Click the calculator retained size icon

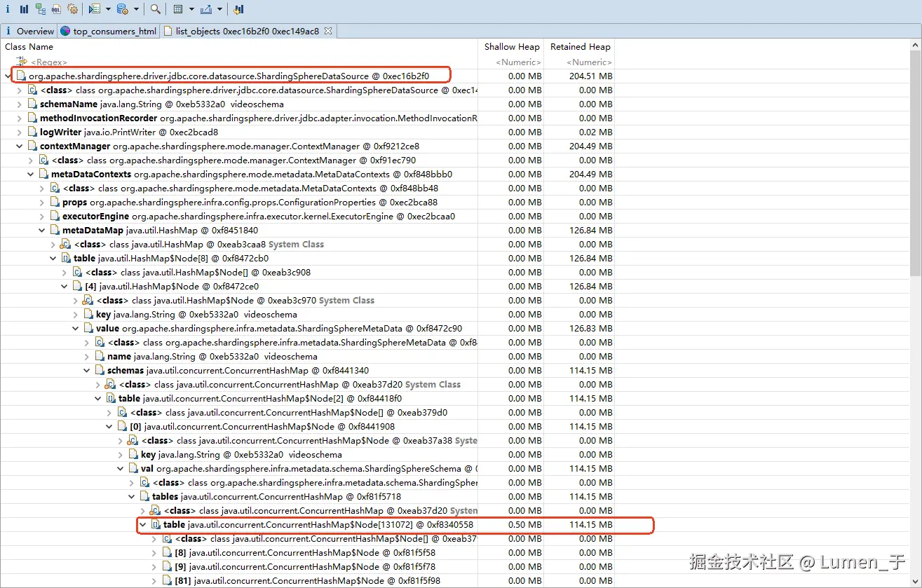pyautogui.click(x=178, y=9)
